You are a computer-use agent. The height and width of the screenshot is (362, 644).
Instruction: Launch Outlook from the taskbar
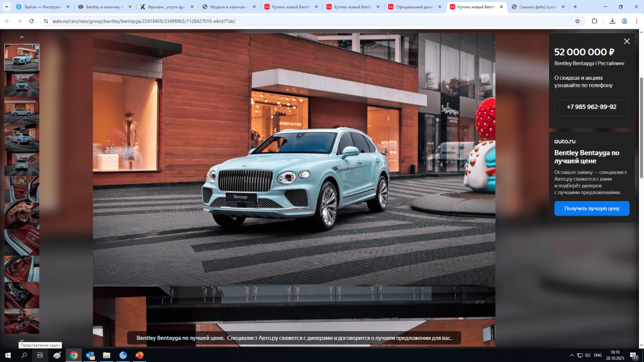pos(90,355)
